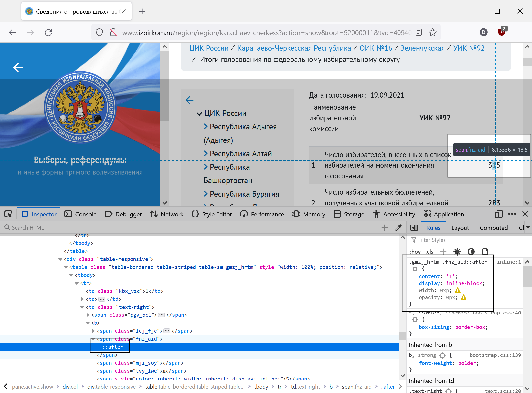Switch to the Console tab
Viewport: 532px width, 393px height.
click(81, 214)
